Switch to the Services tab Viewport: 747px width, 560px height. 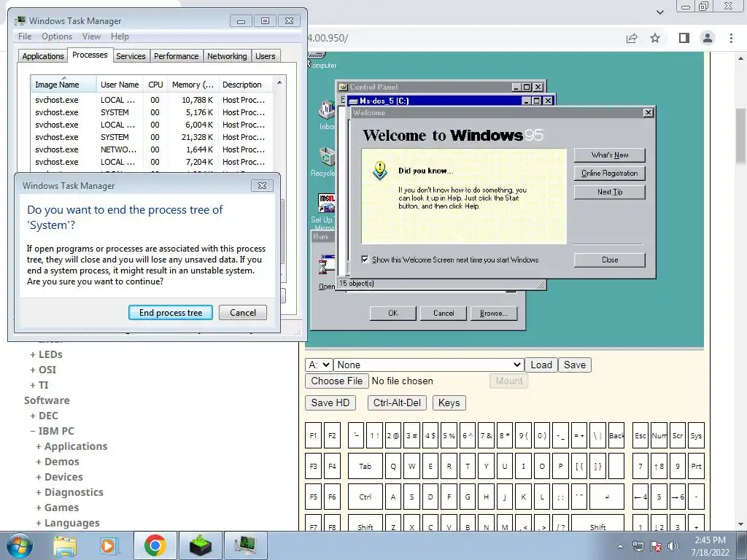pyautogui.click(x=131, y=56)
